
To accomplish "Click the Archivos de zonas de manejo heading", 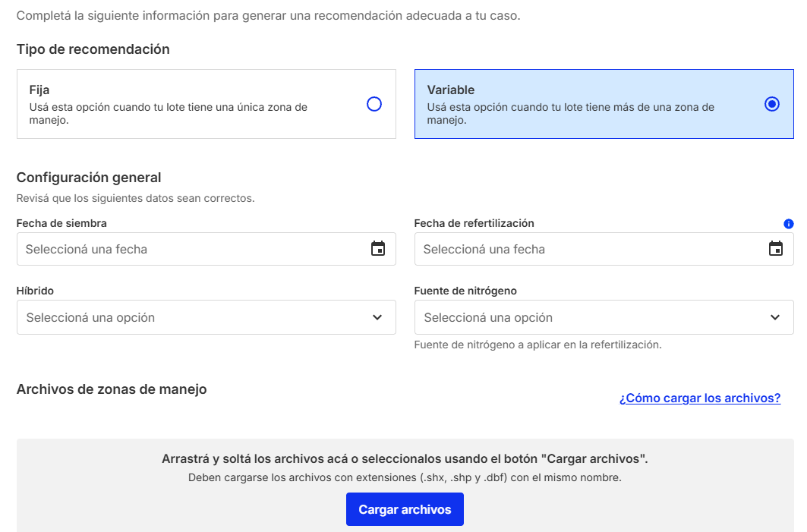I will click(112, 389).
